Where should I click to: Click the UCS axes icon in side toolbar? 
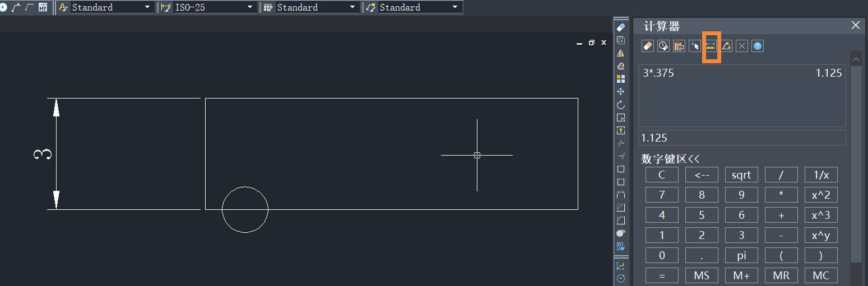(x=620, y=266)
